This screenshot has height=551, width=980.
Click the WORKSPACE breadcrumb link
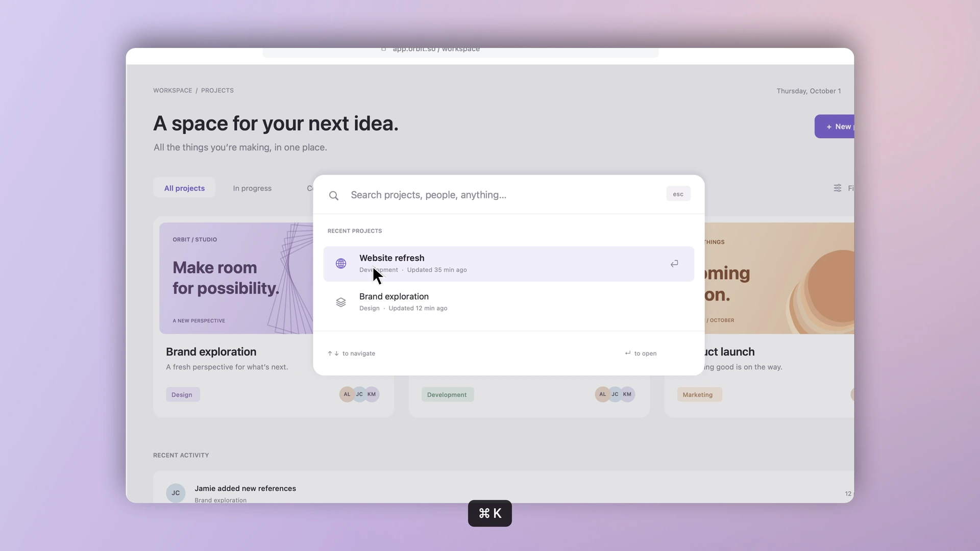point(173,90)
